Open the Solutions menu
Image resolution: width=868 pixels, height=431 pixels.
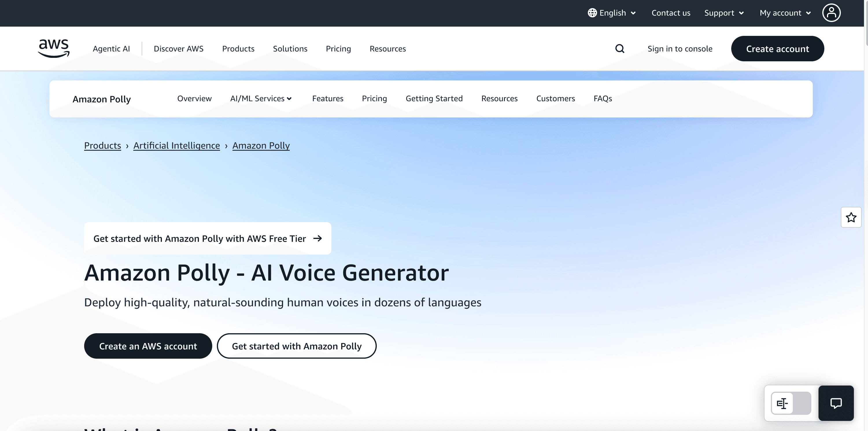pos(290,49)
